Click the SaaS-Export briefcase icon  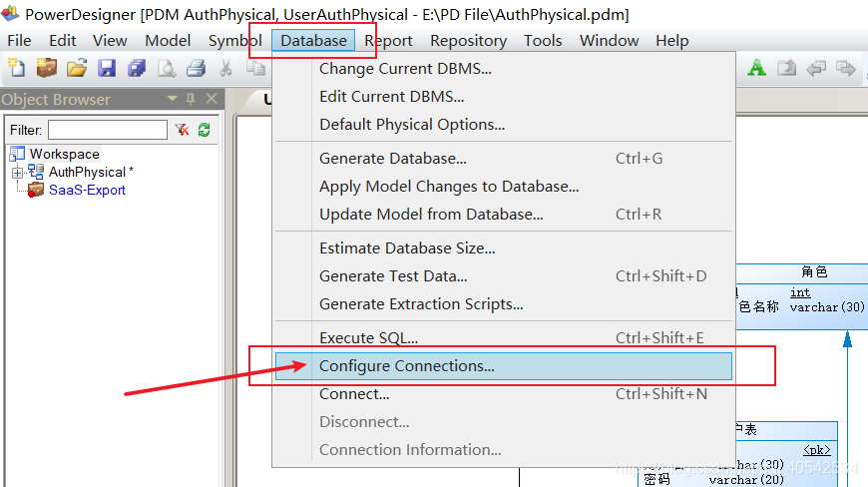[x=36, y=190]
